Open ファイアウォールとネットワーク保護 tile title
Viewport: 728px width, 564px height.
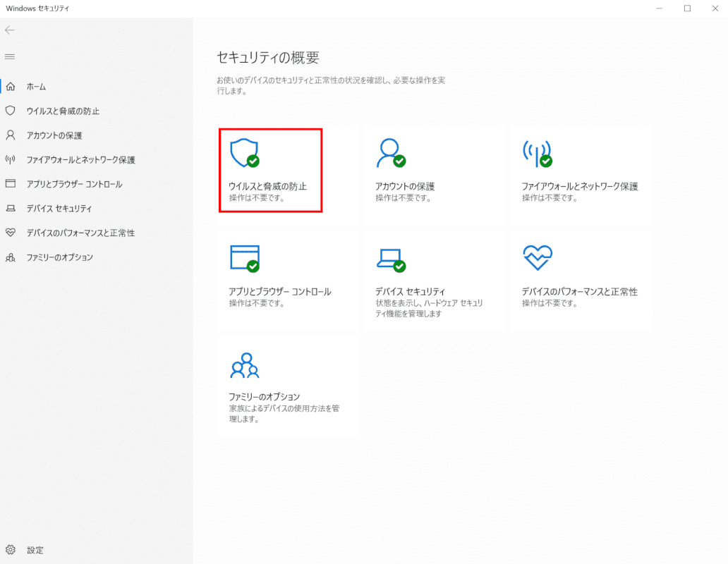click(580, 186)
